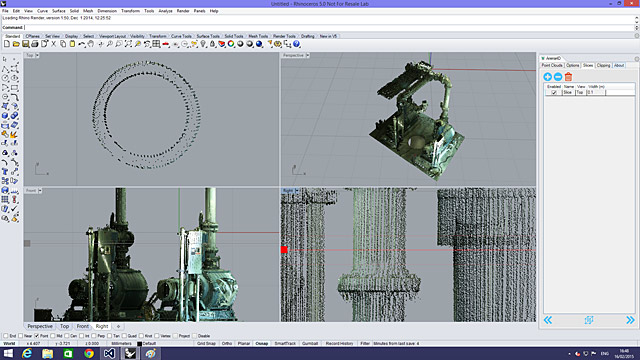Select the Perspective viewport tab at bottom
Screen dimensions: 640x360
[40, 327]
